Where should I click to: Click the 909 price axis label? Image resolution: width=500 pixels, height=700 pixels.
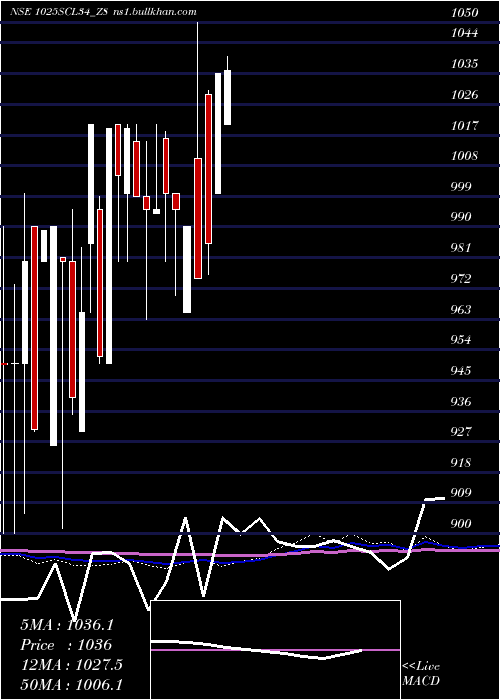pyautogui.click(x=461, y=493)
